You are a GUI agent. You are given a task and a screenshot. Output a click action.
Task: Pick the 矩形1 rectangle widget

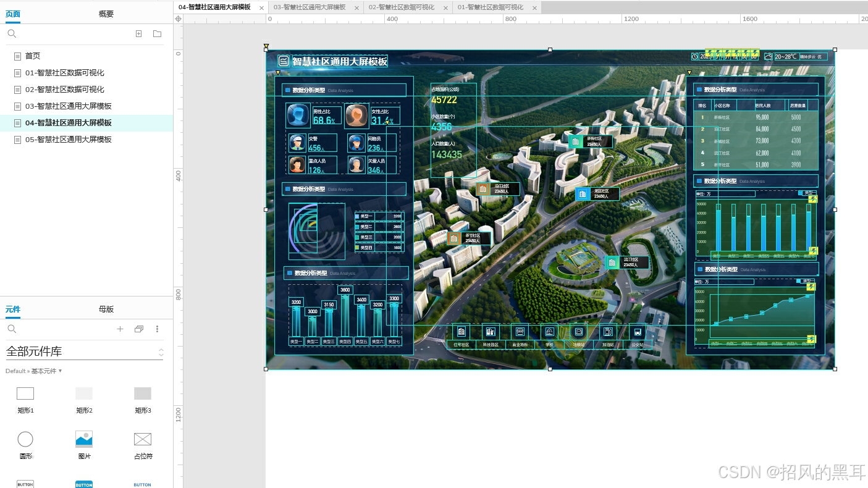(x=25, y=393)
